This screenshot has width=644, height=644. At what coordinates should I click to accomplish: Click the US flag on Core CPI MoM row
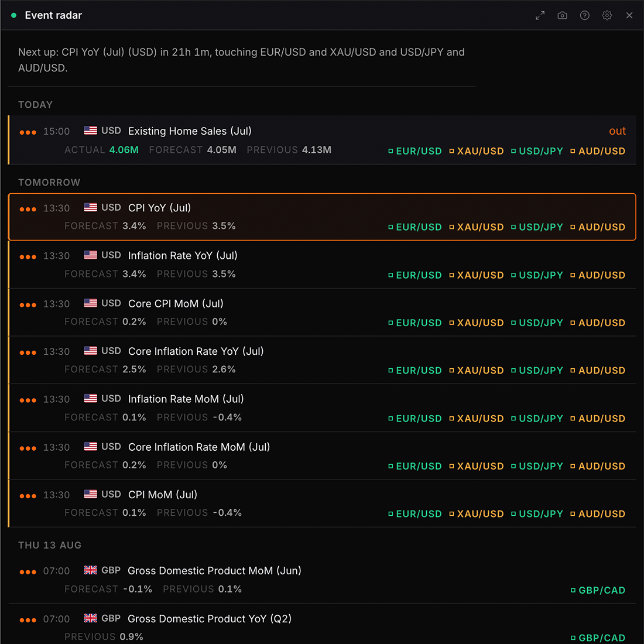coord(90,303)
